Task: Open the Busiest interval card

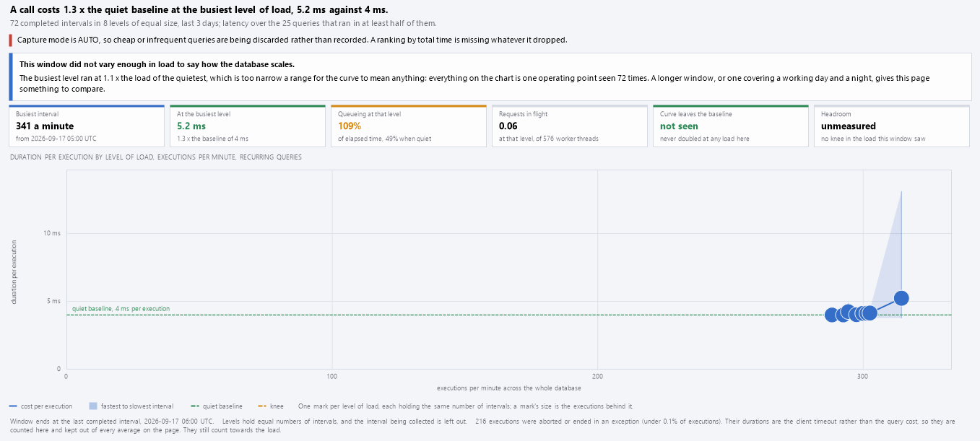Action: (x=87, y=126)
